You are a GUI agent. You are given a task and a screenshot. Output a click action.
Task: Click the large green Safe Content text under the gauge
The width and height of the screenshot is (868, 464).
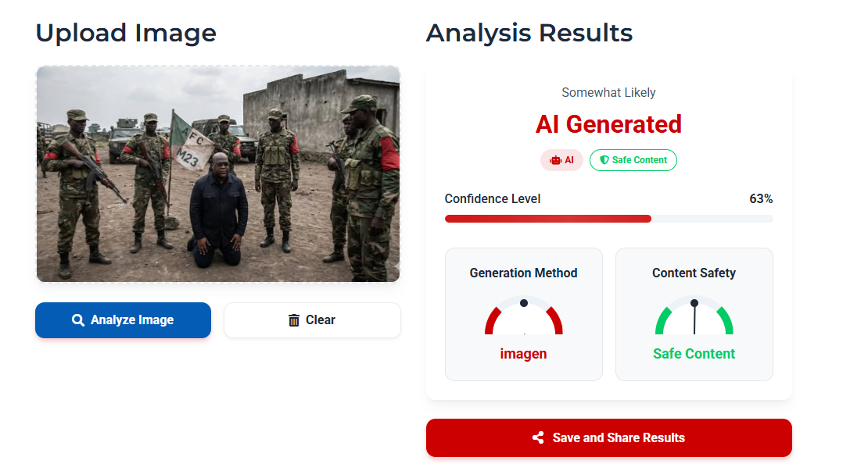coord(694,354)
